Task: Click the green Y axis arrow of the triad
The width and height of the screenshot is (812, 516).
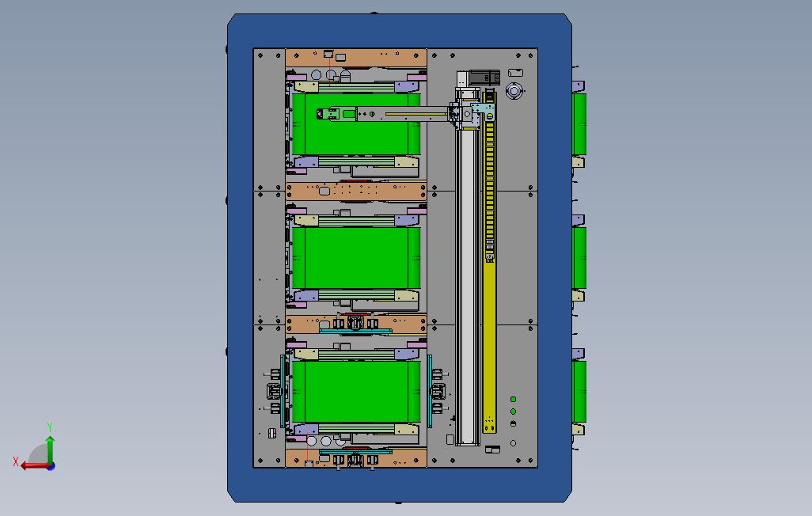Action: pyautogui.click(x=50, y=450)
